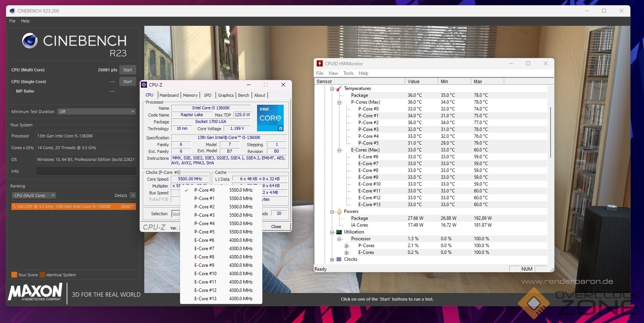Click the HWMonitor lightning title icon
644x323 pixels.
click(320, 63)
